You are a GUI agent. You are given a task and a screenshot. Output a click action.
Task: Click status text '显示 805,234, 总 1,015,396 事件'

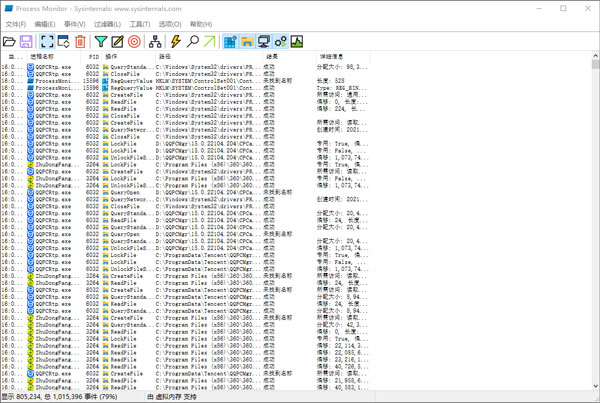[48, 396]
